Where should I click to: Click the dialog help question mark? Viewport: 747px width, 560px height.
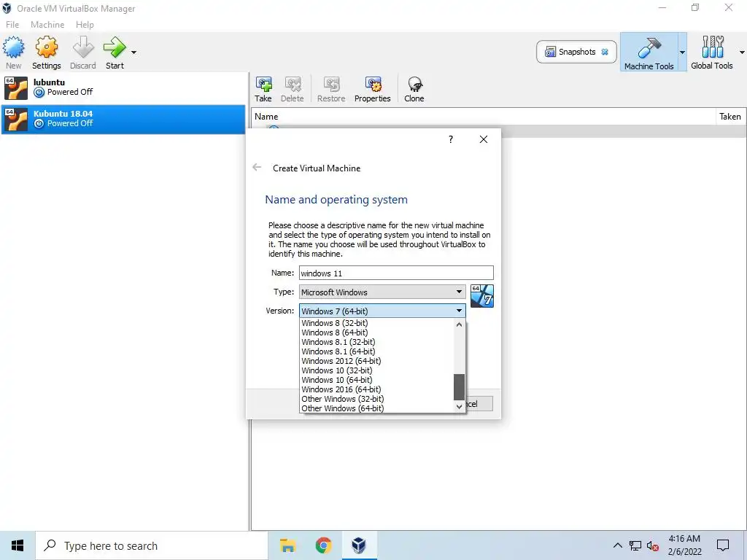click(451, 139)
